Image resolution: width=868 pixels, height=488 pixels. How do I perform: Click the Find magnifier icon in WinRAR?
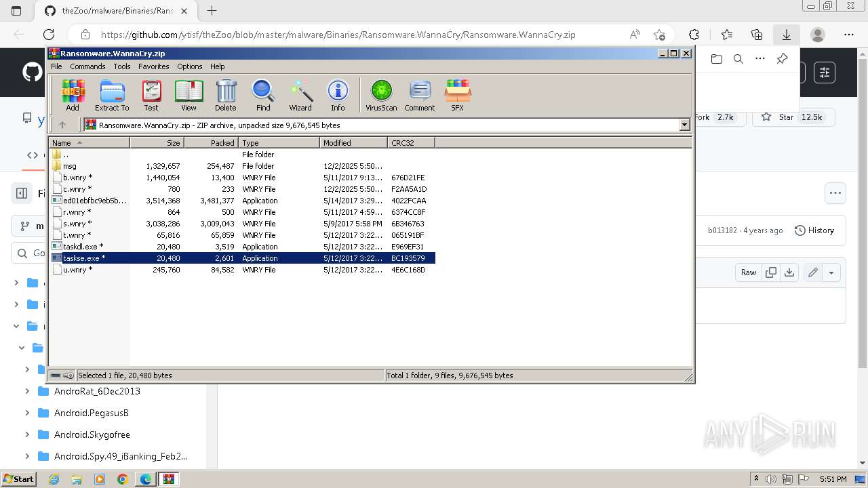point(263,95)
